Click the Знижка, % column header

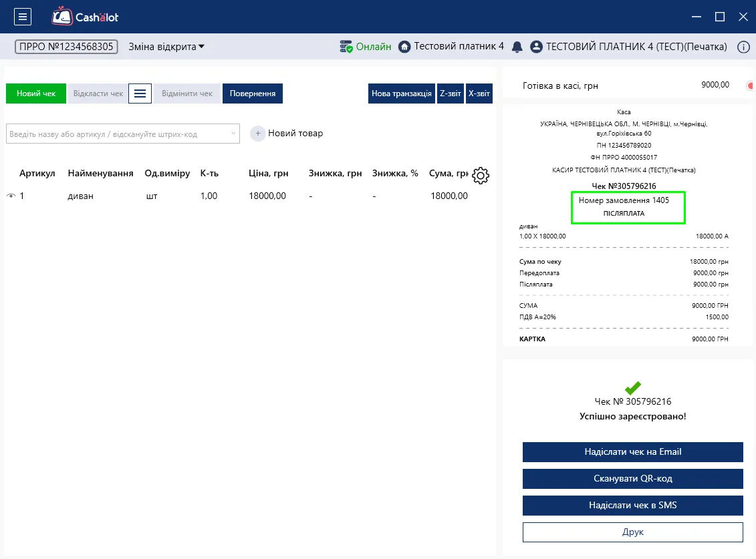(395, 174)
